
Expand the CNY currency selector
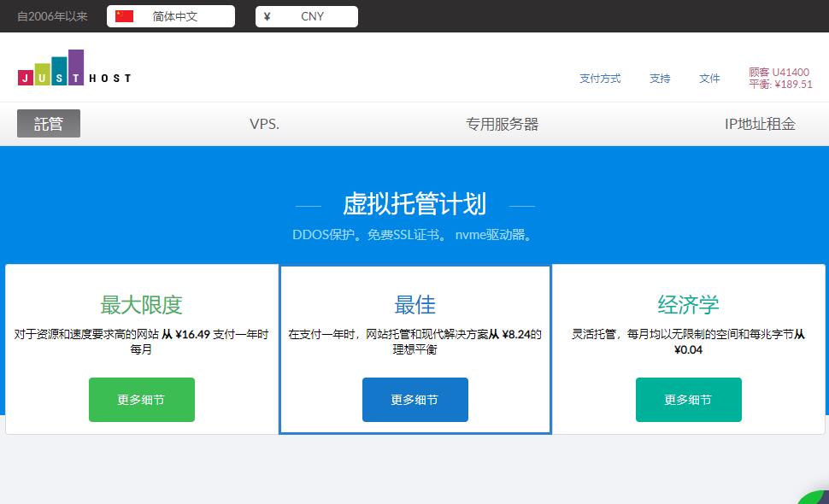click(x=312, y=16)
